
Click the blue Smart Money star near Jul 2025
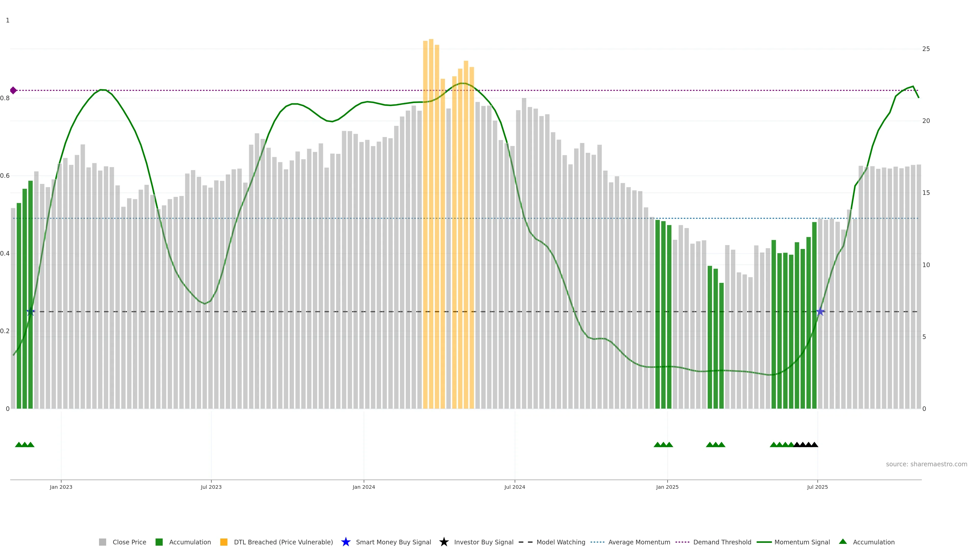(x=820, y=312)
